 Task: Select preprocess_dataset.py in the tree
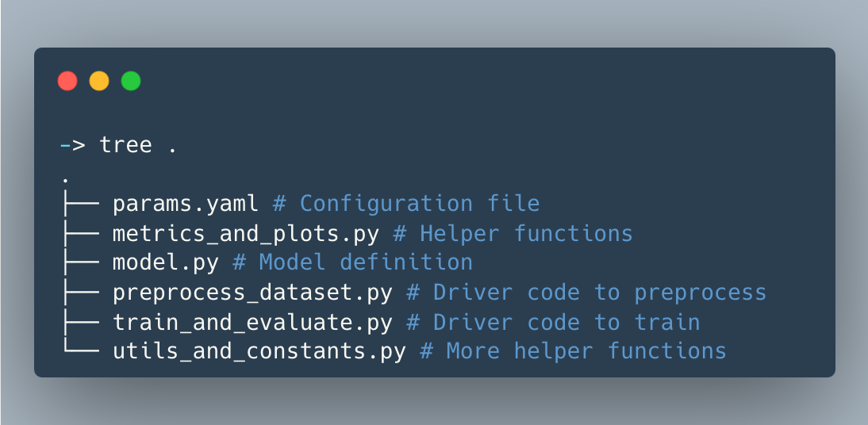click(252, 292)
